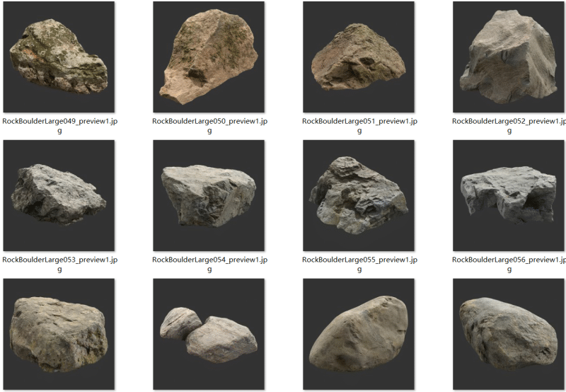
Task: Click the file name RockBoulderLarge050_preview1.jpg
Action: tap(209, 126)
